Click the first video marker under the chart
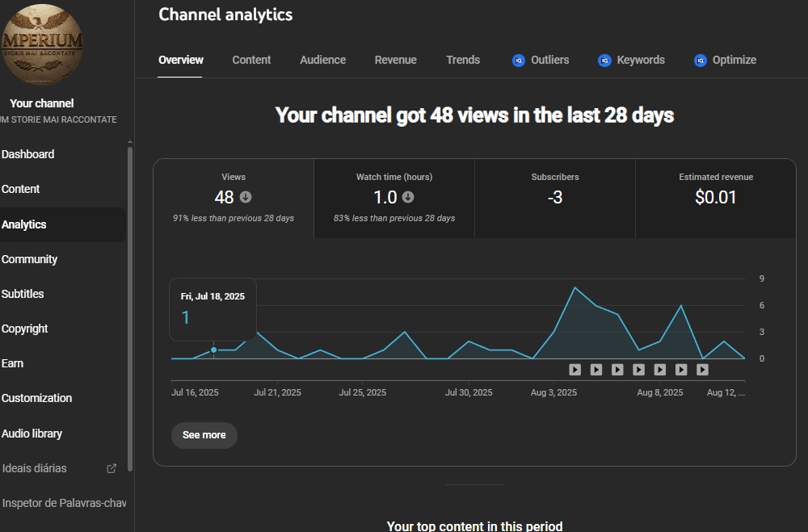Image resolution: width=808 pixels, height=532 pixels. pyautogui.click(x=575, y=370)
